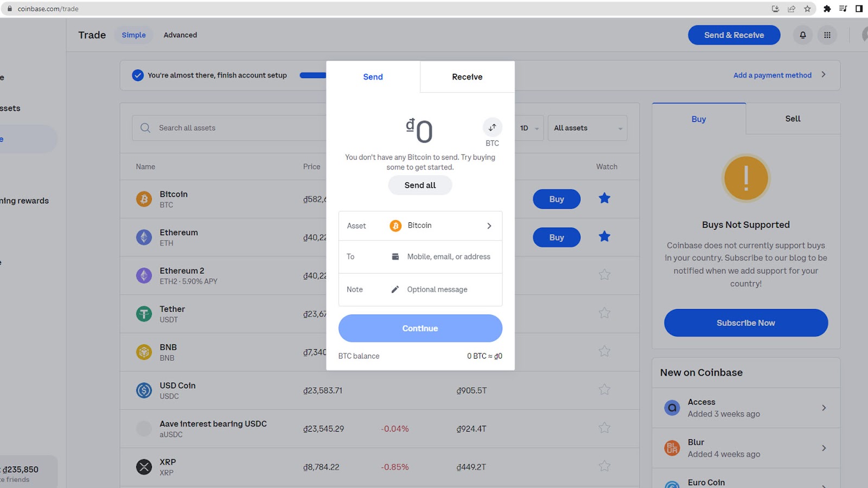This screenshot has width=868, height=488.
Task: Expand the Asset Bitcoin selector chevron
Action: click(489, 226)
